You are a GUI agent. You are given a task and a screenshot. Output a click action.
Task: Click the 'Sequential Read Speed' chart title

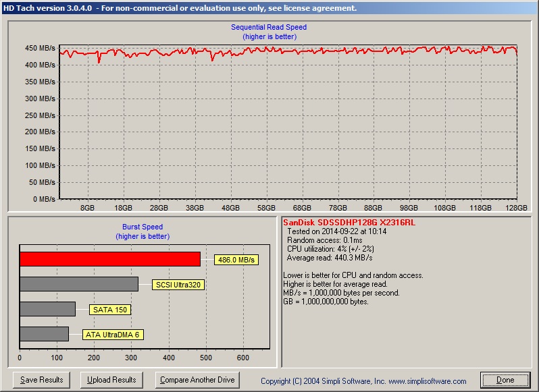269,27
